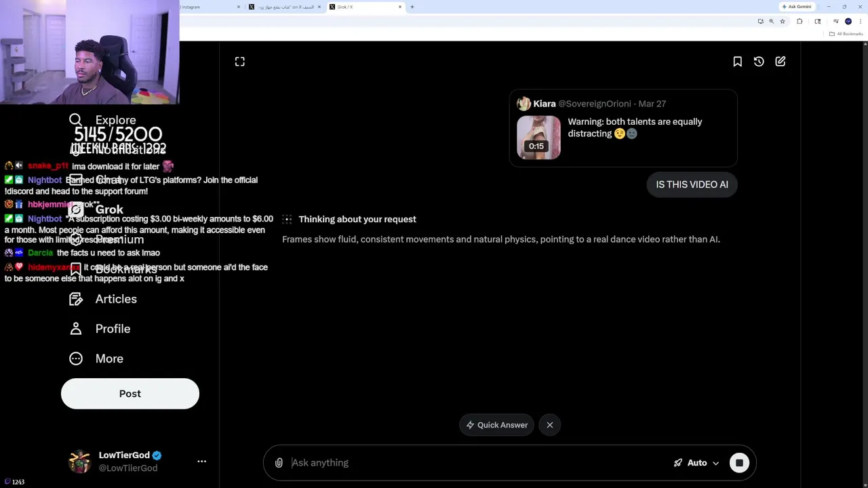Click the Grok sidebar item
Screen dimensions: 868x488
click(96, 209)
